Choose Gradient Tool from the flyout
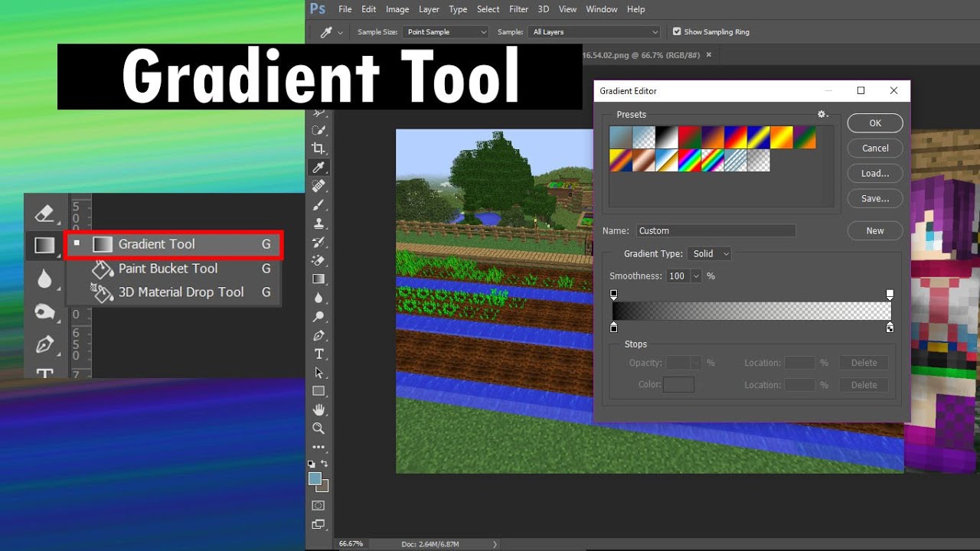The height and width of the screenshot is (551, 980). pos(174,244)
